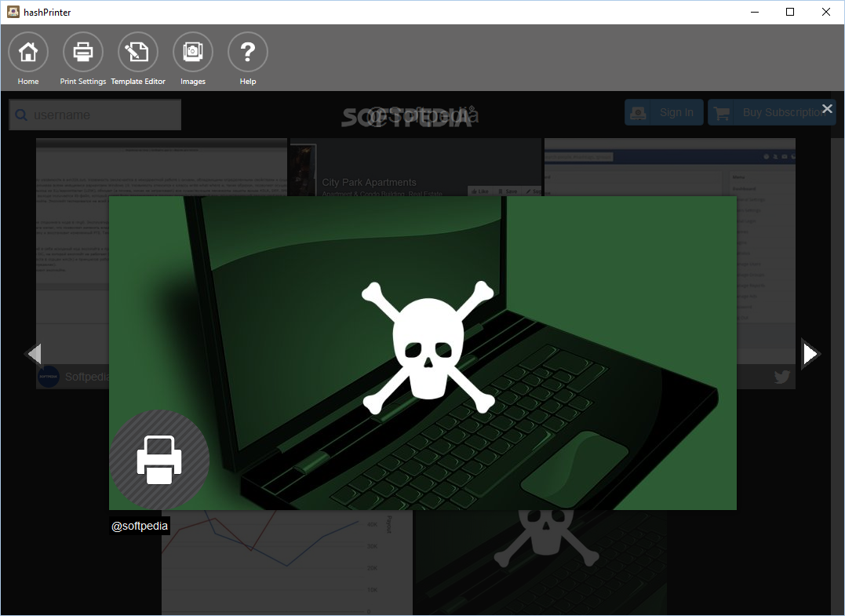
Task: Click the Twitter bird icon
Action: [782, 376]
